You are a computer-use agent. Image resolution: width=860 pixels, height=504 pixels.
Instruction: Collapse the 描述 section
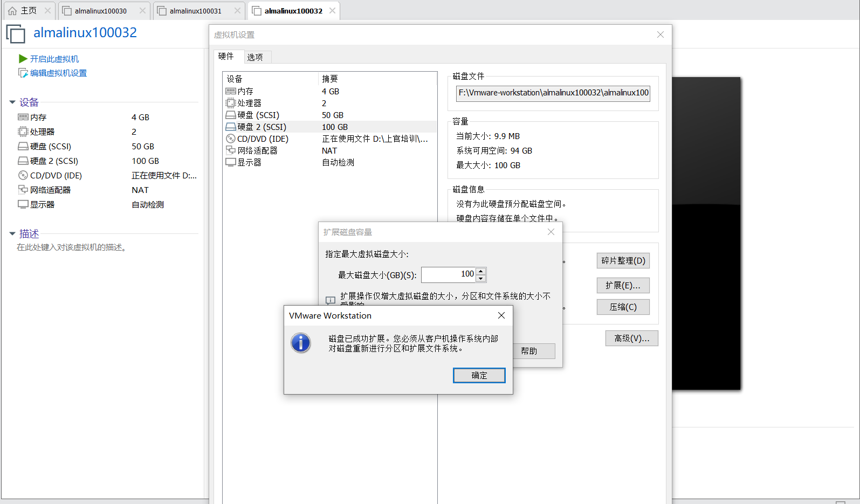(12, 234)
